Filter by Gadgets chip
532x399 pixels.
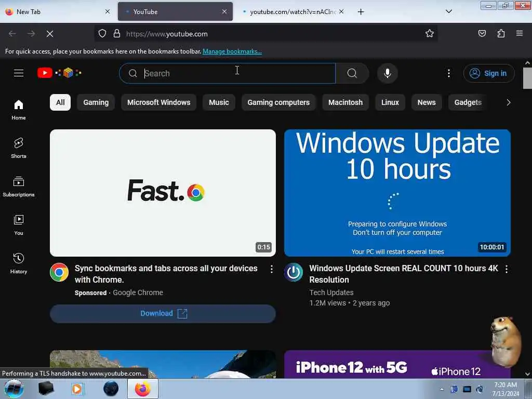pos(468,102)
